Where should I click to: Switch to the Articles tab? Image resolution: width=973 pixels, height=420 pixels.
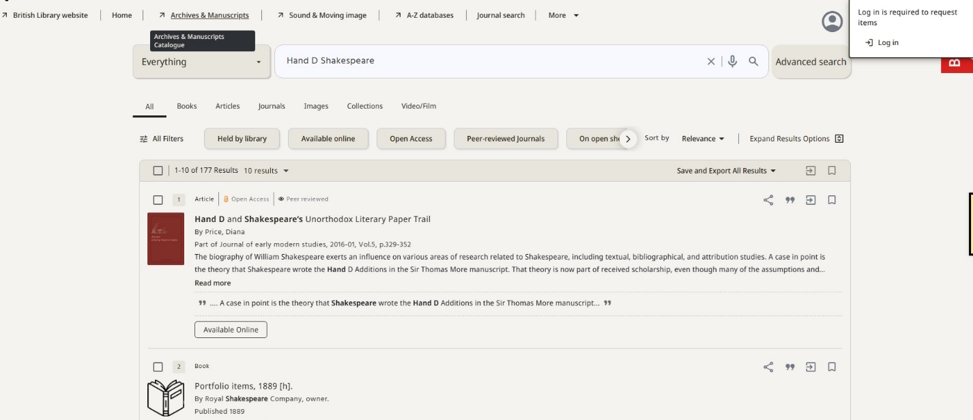[x=228, y=106]
